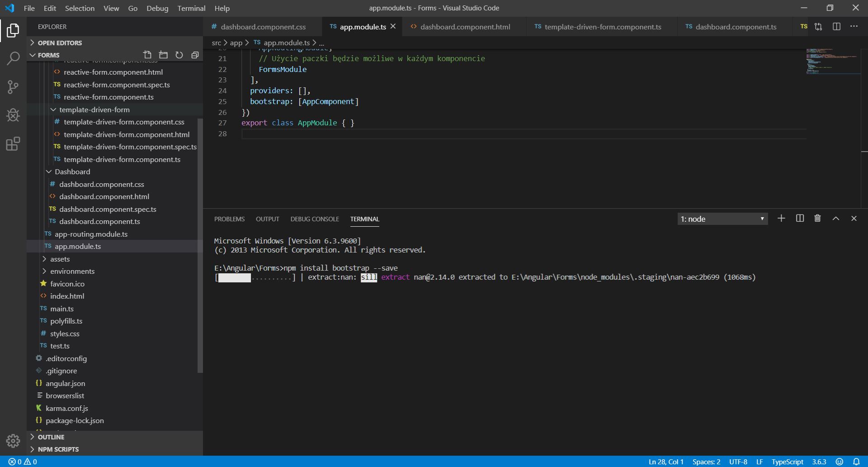Screen dimensions: 868x467
Task: Open editor More Actions ellipsis
Action: click(854, 27)
